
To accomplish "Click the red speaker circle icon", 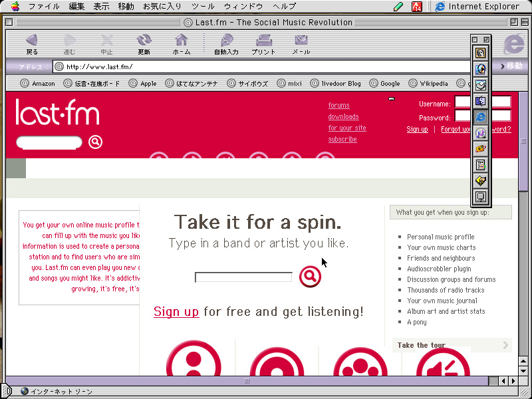I will click(x=443, y=361).
